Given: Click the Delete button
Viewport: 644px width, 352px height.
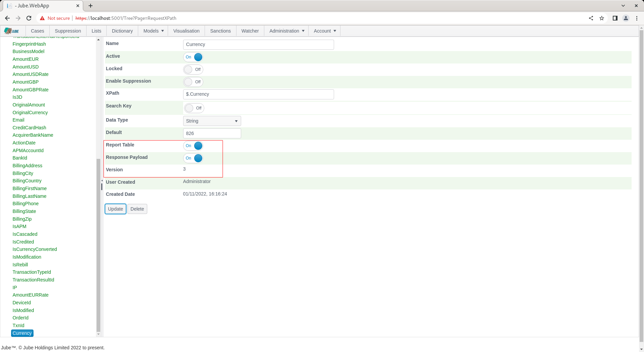Looking at the screenshot, I should click(x=137, y=209).
